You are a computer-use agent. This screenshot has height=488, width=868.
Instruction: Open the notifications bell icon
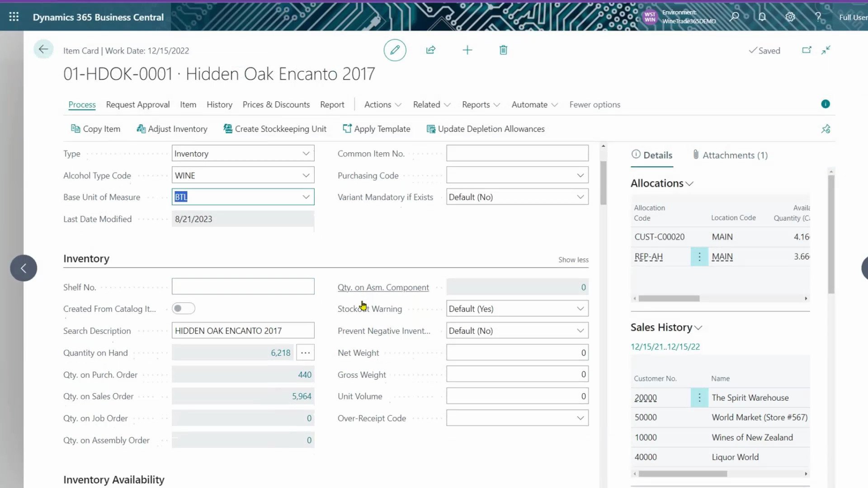point(762,17)
